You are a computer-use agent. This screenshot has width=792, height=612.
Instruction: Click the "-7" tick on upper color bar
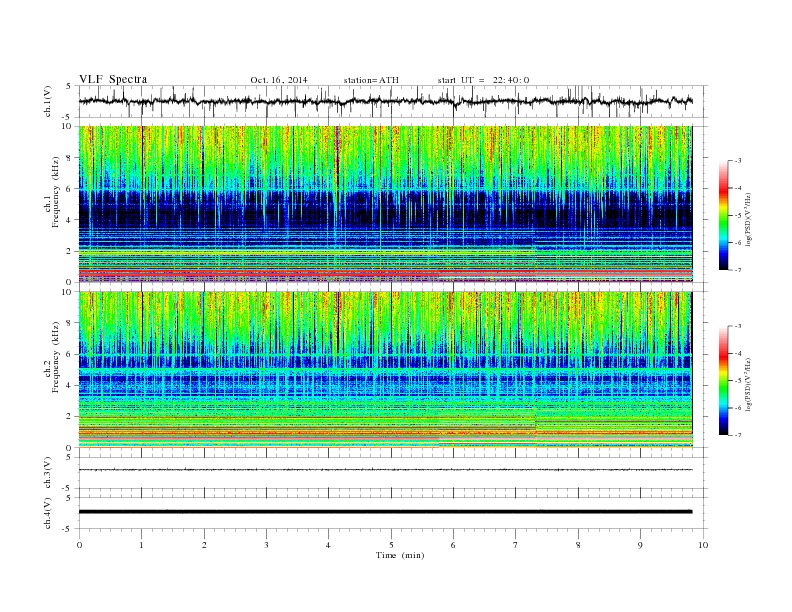point(737,270)
